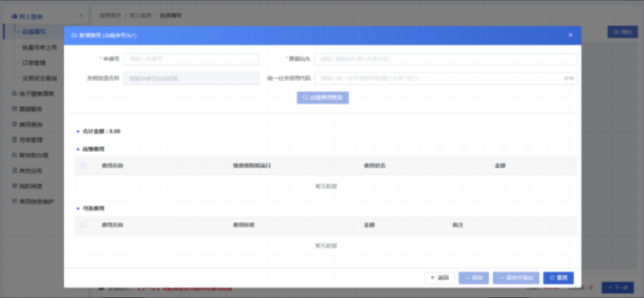
Task: Tick select-all checkbox in 可选费用 table header
Action: pyautogui.click(x=83, y=225)
